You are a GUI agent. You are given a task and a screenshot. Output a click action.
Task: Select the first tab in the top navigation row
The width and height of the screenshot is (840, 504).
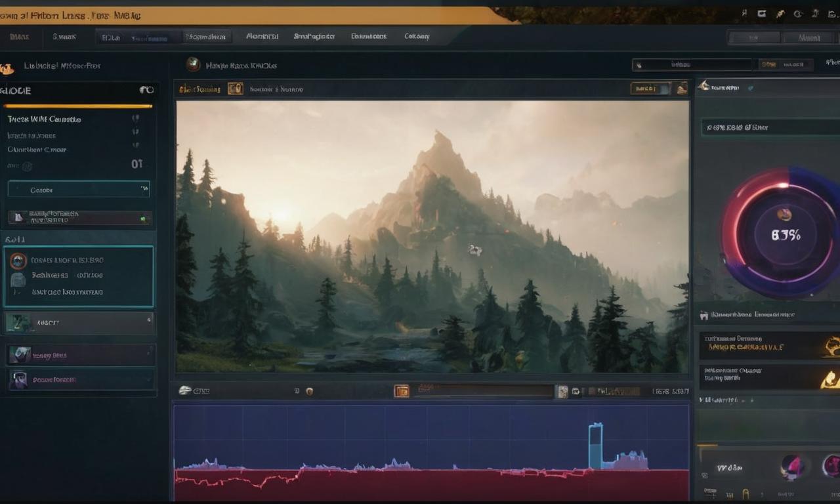[x=19, y=37]
